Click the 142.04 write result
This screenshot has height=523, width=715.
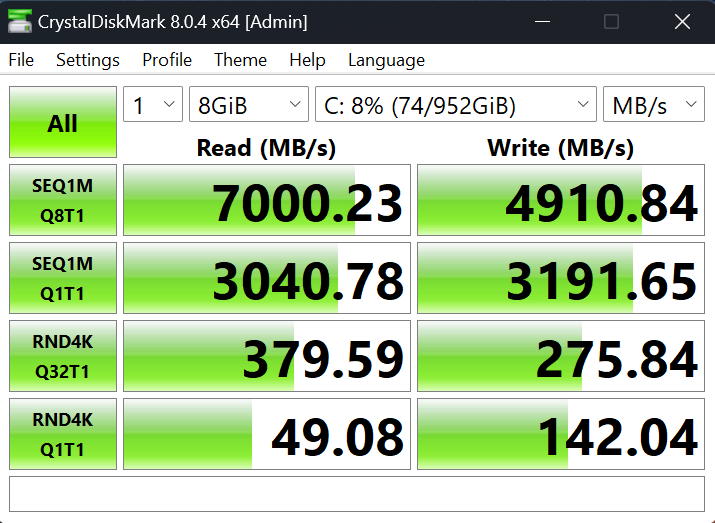[x=561, y=434]
